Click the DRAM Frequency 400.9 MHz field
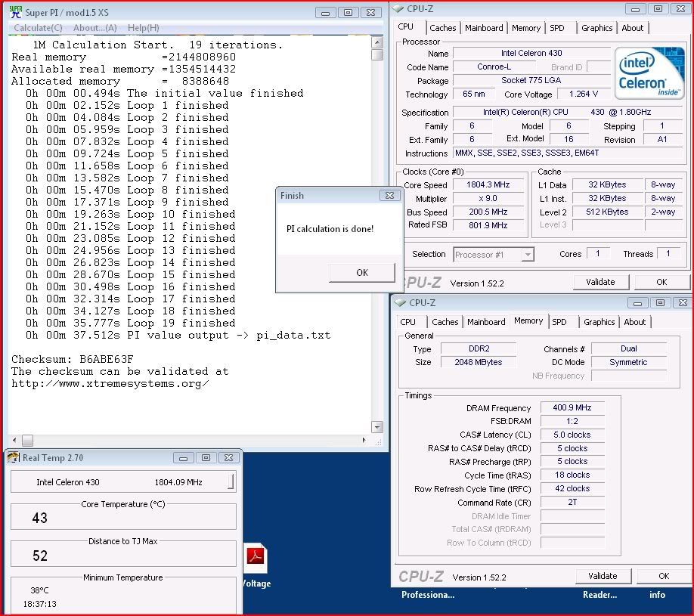This screenshot has width=694, height=616. point(572,407)
